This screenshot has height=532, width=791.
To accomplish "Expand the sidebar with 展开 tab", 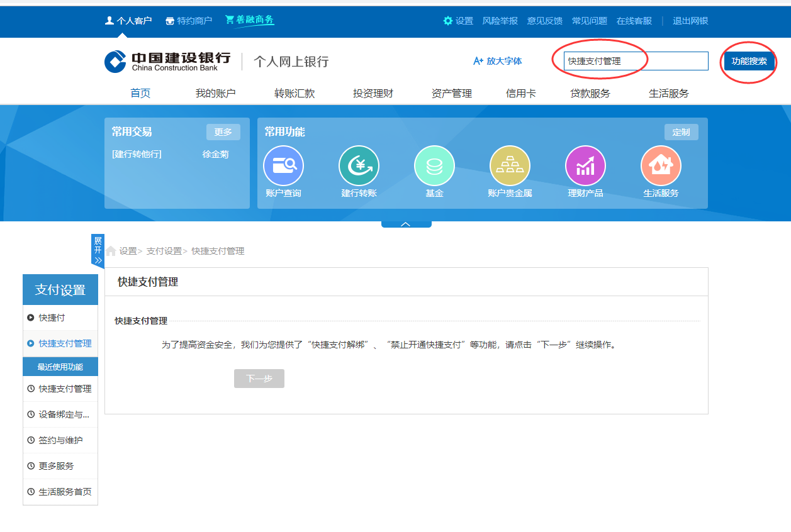I will click(x=98, y=250).
